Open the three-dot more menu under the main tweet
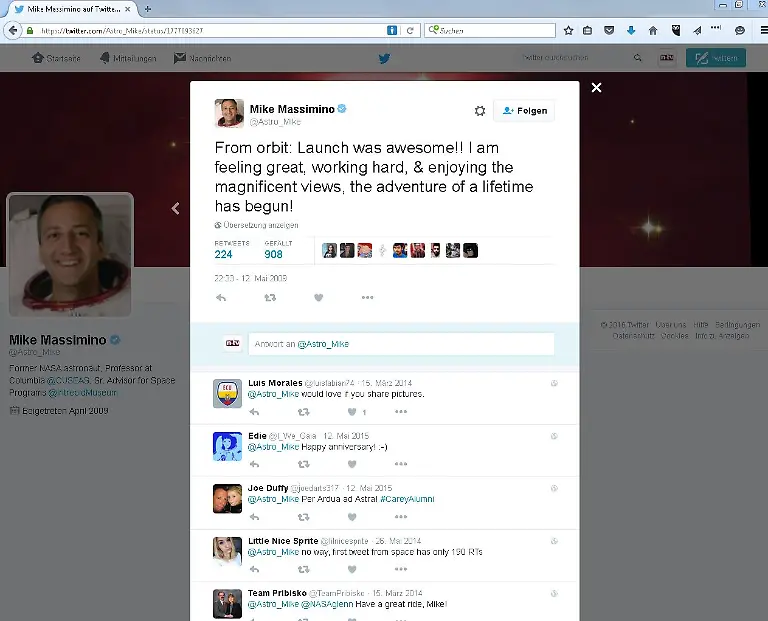 (367, 297)
